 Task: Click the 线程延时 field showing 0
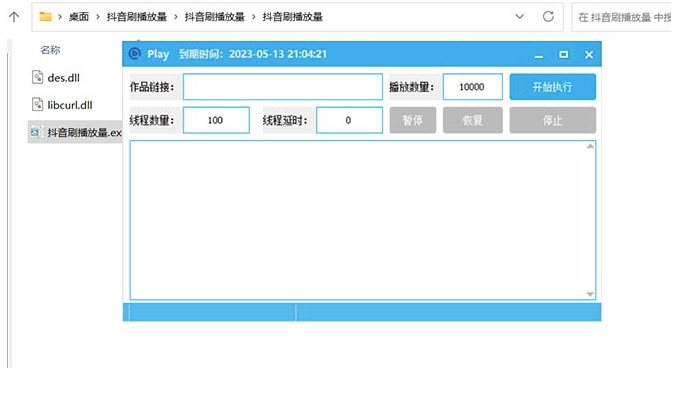point(349,120)
